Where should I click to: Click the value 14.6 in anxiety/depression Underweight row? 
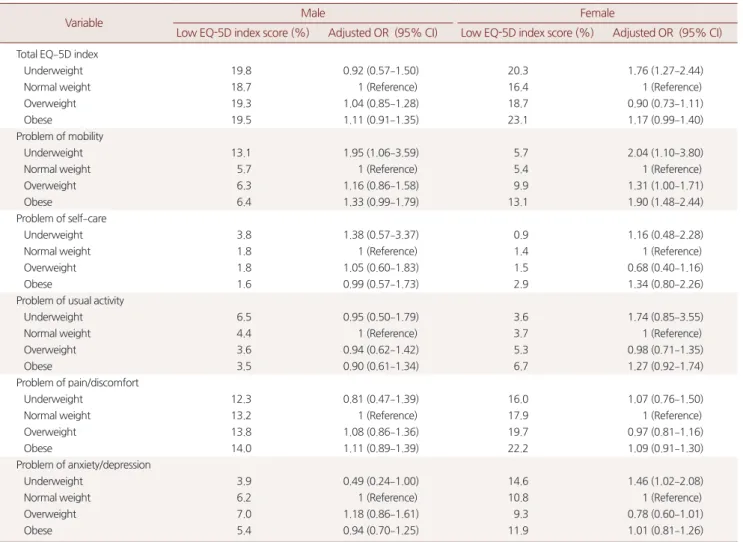click(517, 481)
